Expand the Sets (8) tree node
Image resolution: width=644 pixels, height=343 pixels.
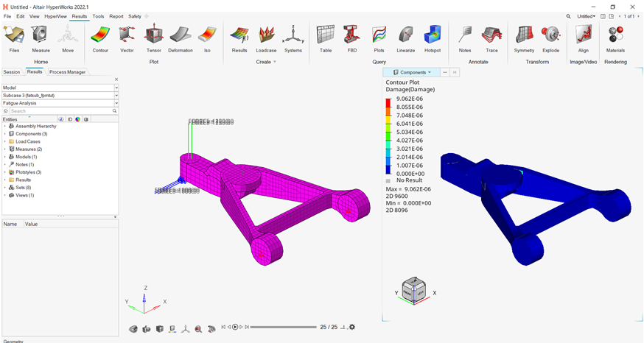[x=4, y=188]
